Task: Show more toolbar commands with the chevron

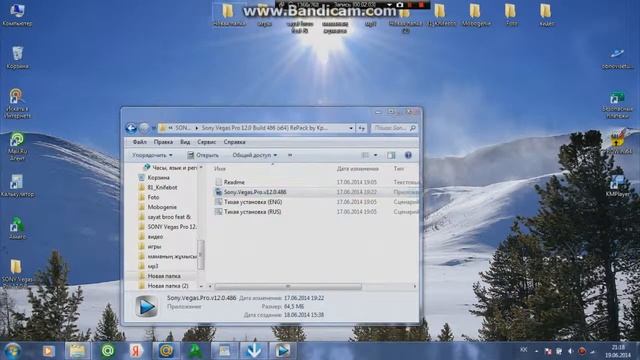Action: [x=290, y=155]
